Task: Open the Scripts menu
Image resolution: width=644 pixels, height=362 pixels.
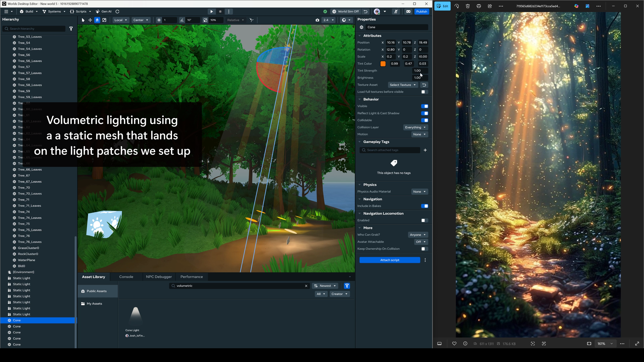Action: click(80, 11)
